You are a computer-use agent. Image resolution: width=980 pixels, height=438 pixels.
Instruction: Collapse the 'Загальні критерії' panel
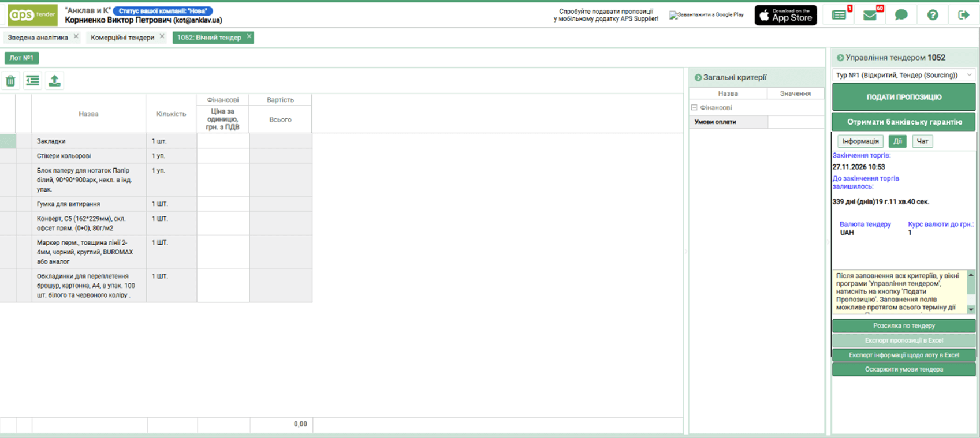(x=698, y=77)
